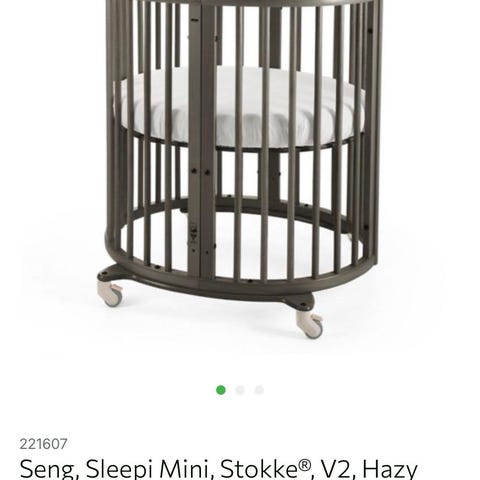Image resolution: width=480 pixels, height=480 pixels.
Task: Click the upper slats above the mattress
Action: click(240, 37)
